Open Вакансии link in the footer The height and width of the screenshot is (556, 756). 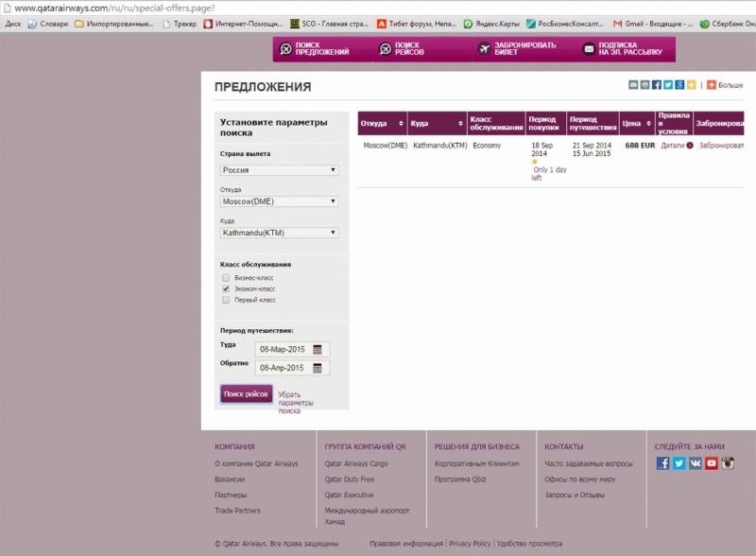(230, 479)
